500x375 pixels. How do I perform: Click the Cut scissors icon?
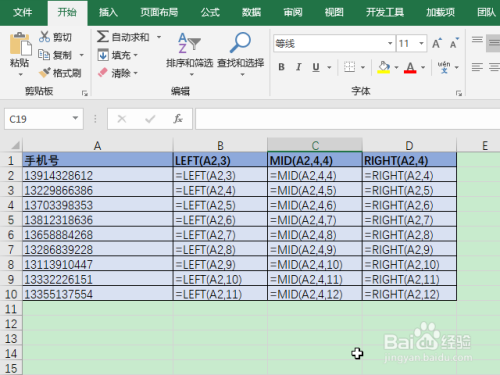pyautogui.click(x=44, y=37)
